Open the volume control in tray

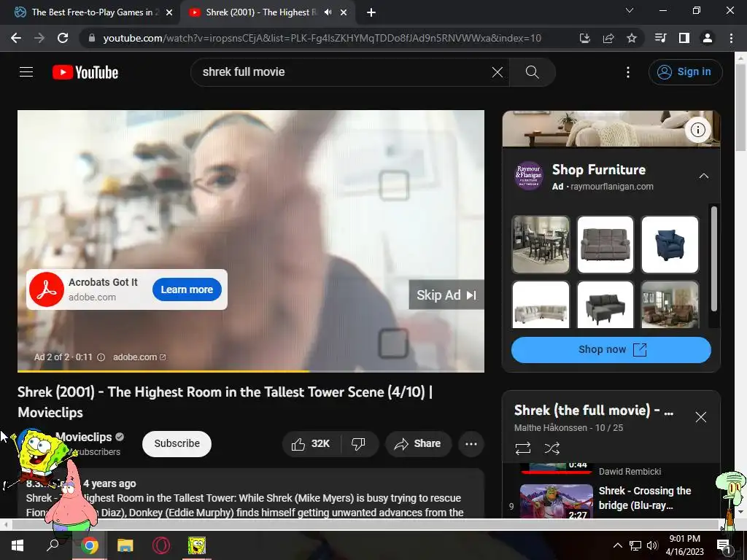[652, 545]
